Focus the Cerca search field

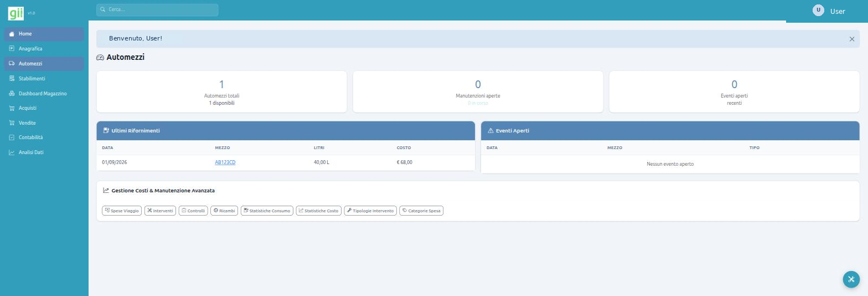coord(157,9)
